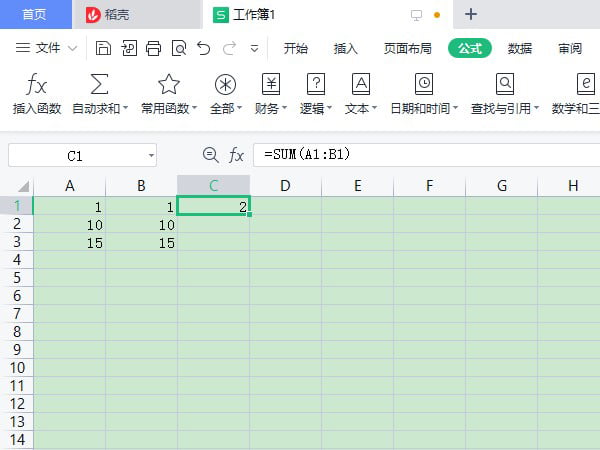600x450 pixels.
Task: Open the quick access toolbar customize dropdown
Action: click(x=254, y=48)
